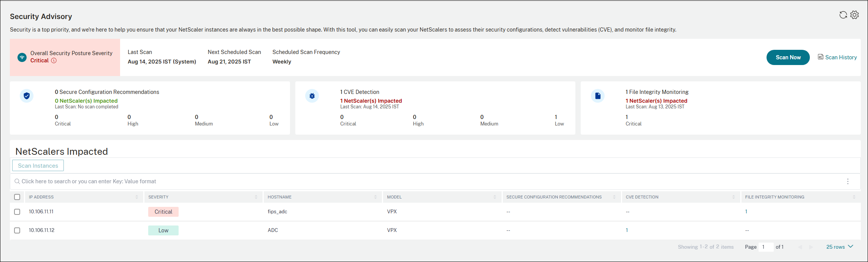Click the refresh icon at top right
This screenshot has width=868, height=262.
click(x=843, y=15)
